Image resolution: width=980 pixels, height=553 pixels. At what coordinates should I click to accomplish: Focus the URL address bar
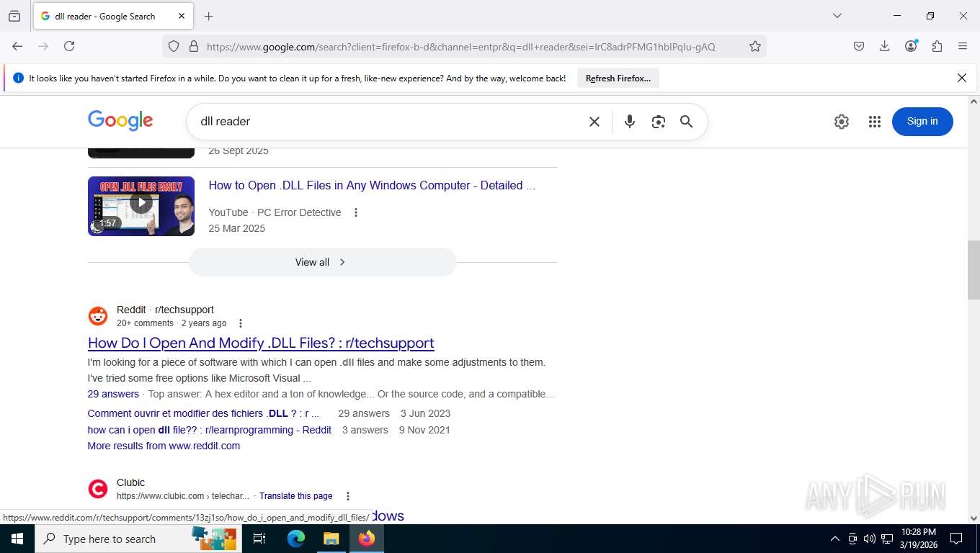[x=461, y=47]
